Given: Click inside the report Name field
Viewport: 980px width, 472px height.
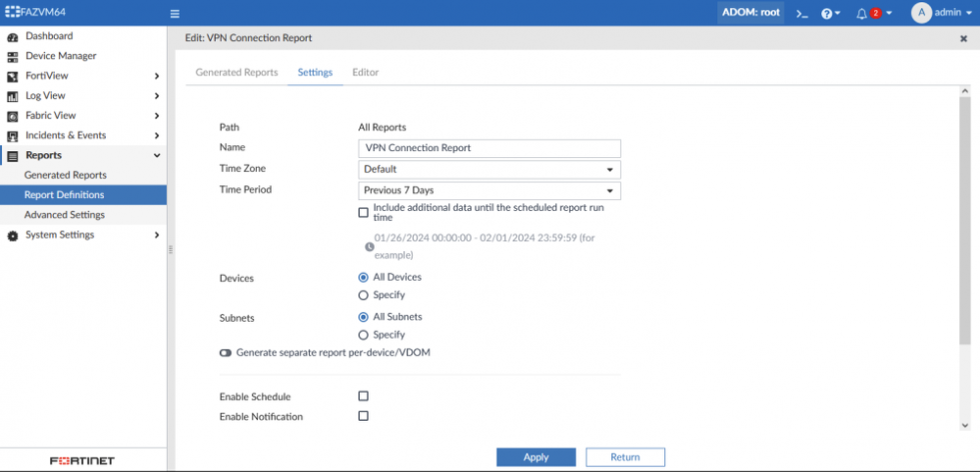Looking at the screenshot, I should click(x=490, y=148).
